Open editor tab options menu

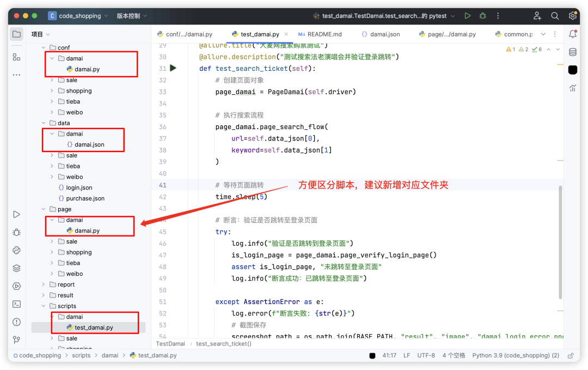(x=555, y=34)
